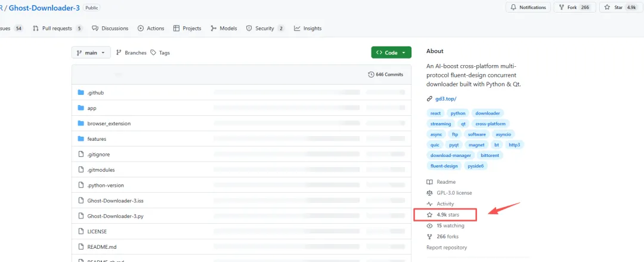The height and width of the screenshot is (262, 644).
Task: Select the magnet topic tag
Action: pyautogui.click(x=476, y=145)
